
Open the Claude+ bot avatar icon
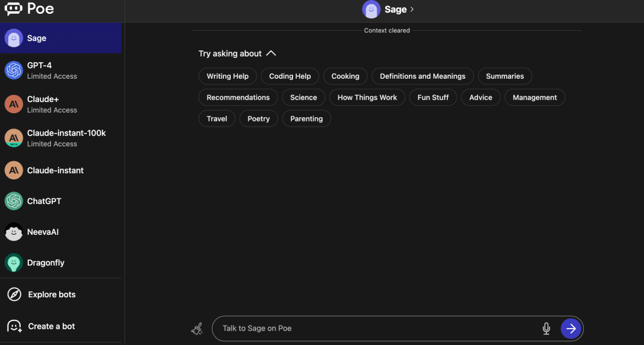click(x=14, y=105)
